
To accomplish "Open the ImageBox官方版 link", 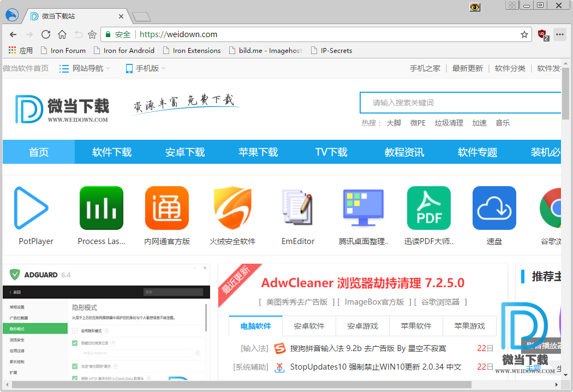I will 374,302.
